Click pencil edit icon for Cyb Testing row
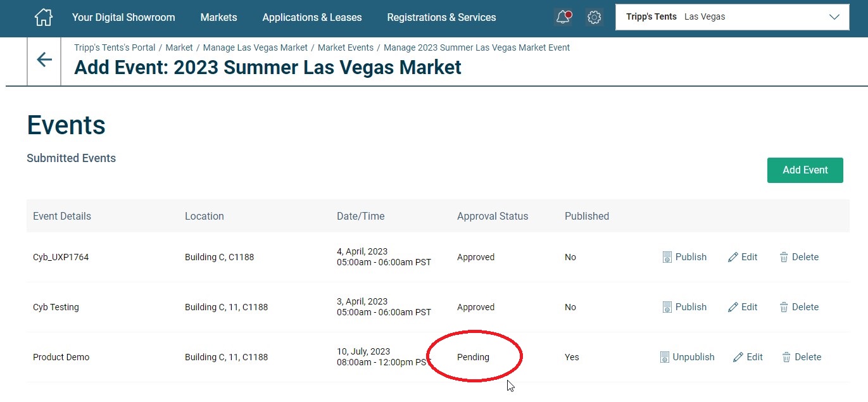 point(733,307)
